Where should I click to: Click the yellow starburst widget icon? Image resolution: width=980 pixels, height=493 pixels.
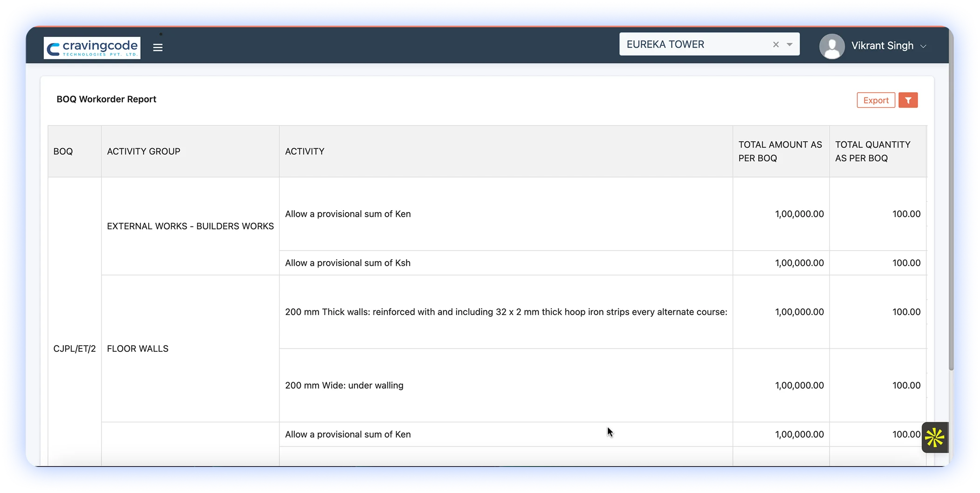(x=935, y=437)
